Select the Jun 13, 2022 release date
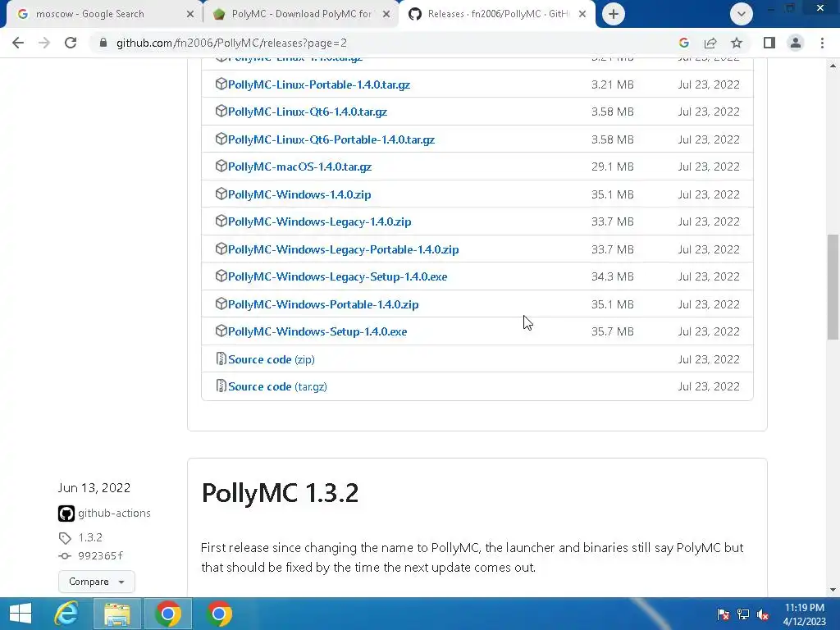The height and width of the screenshot is (630, 840). (x=94, y=488)
